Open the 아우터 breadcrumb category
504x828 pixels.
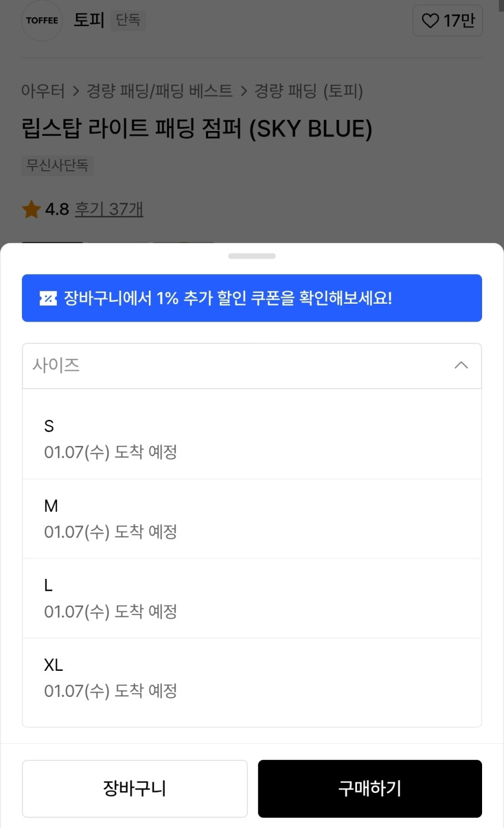(43, 91)
